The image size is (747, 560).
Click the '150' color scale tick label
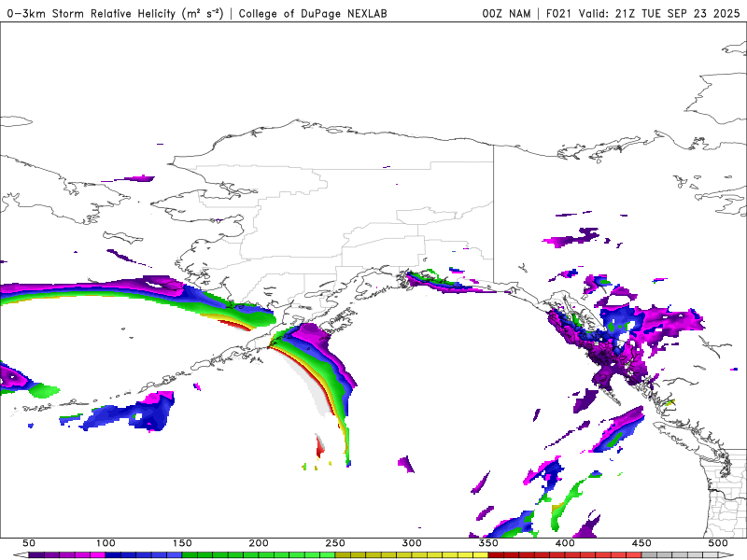182,543
